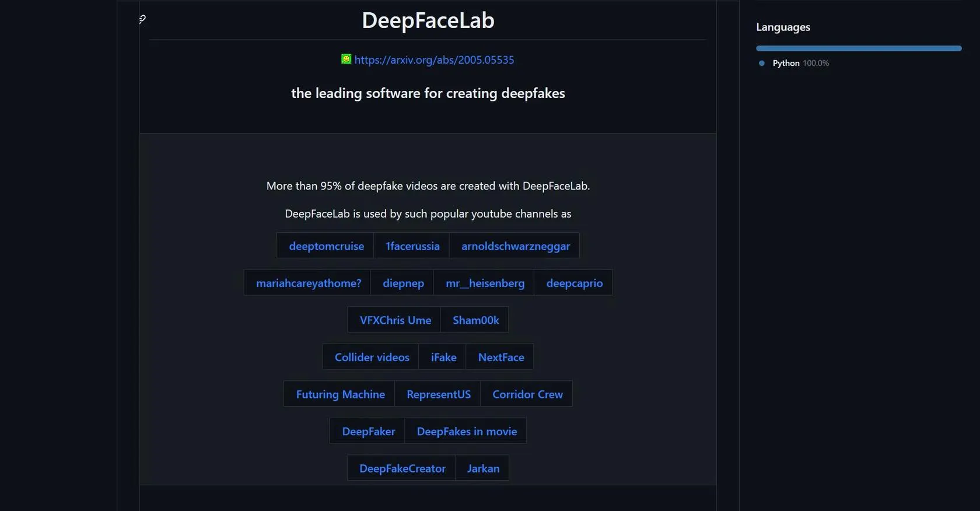Open the Sham00k channel link

[476, 320]
